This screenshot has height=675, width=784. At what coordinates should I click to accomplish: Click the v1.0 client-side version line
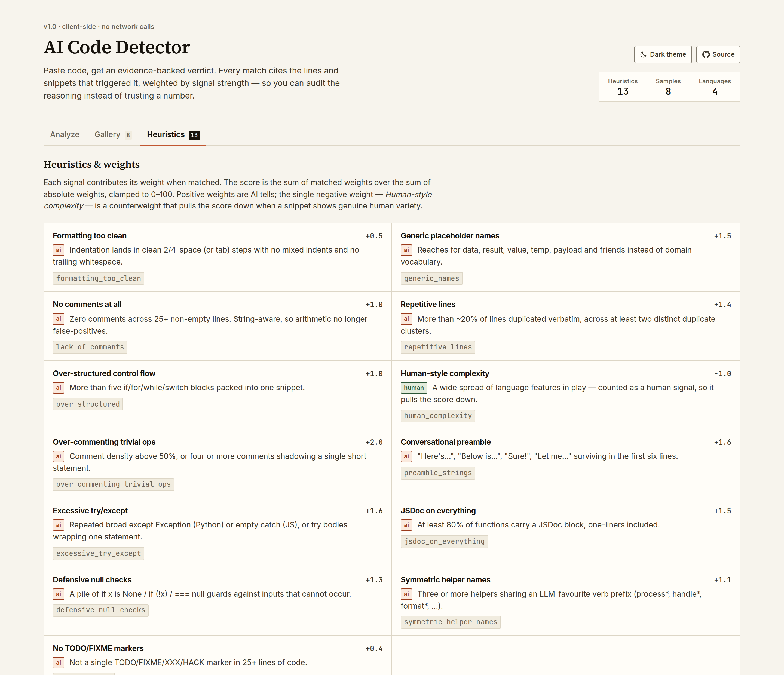click(99, 26)
